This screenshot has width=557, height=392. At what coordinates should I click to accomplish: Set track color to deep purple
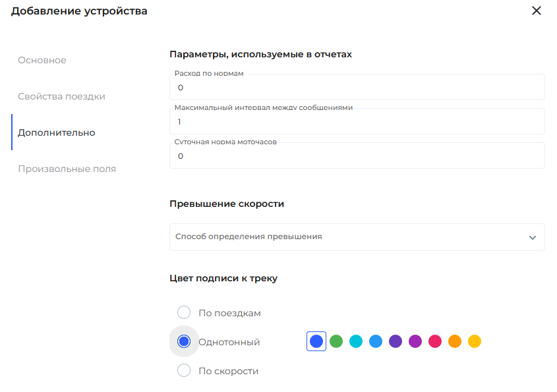396,341
